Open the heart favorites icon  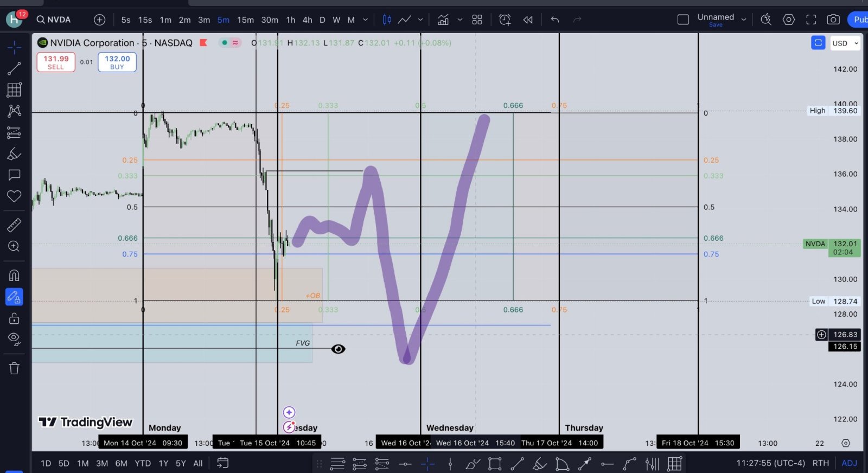tap(14, 196)
